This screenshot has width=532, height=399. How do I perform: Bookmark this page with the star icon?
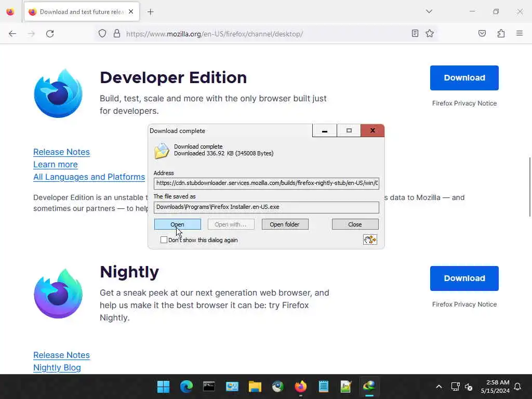click(x=430, y=33)
